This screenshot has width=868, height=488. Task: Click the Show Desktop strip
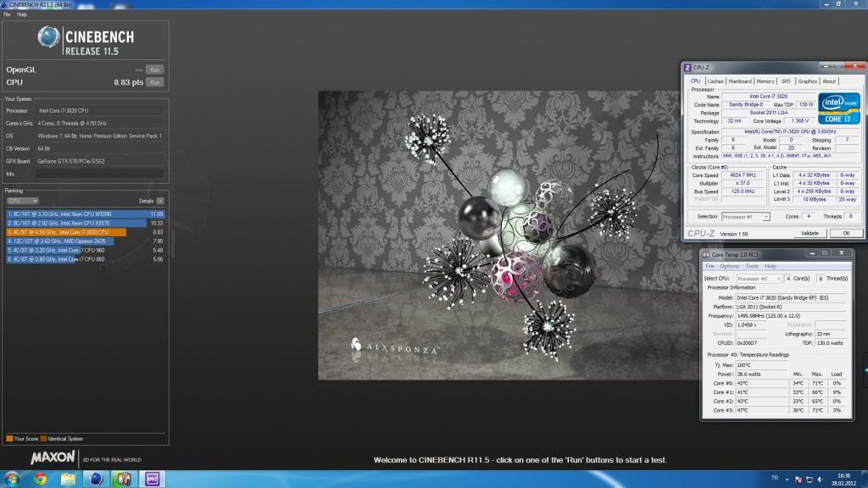click(864, 480)
